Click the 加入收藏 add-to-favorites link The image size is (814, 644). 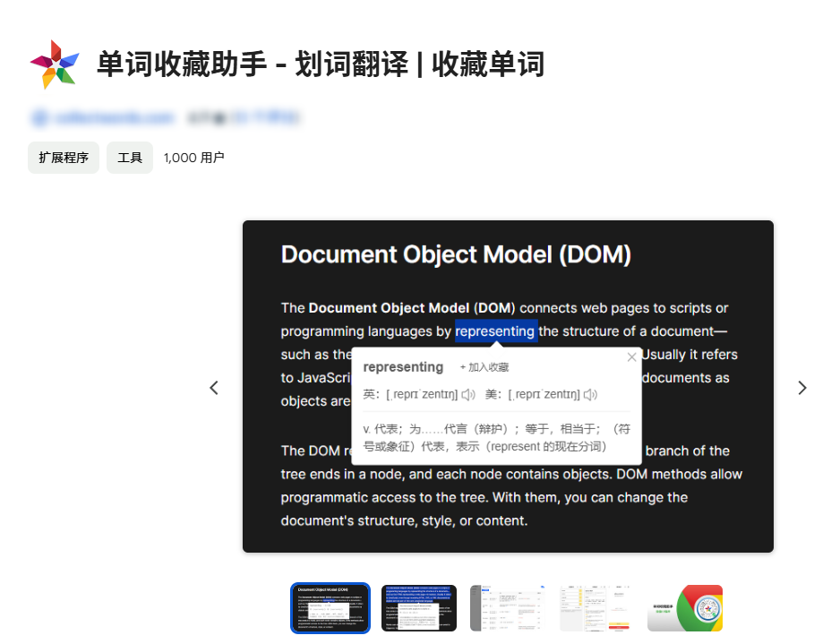pos(484,367)
